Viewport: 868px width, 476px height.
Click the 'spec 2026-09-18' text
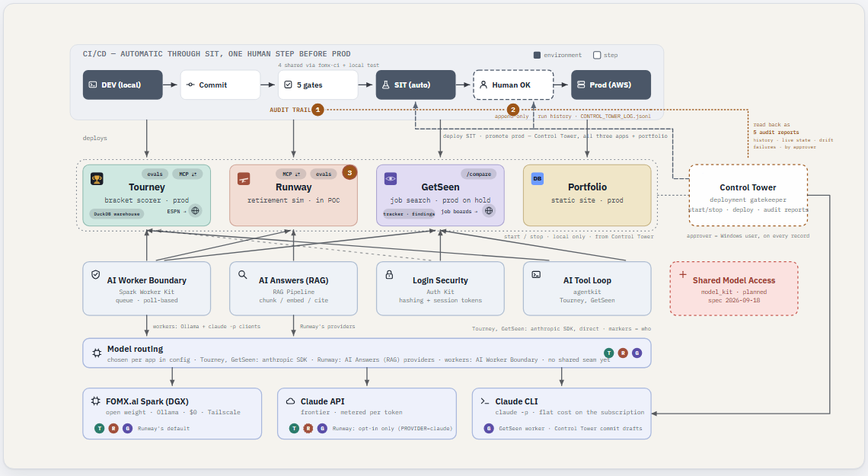tap(734, 301)
